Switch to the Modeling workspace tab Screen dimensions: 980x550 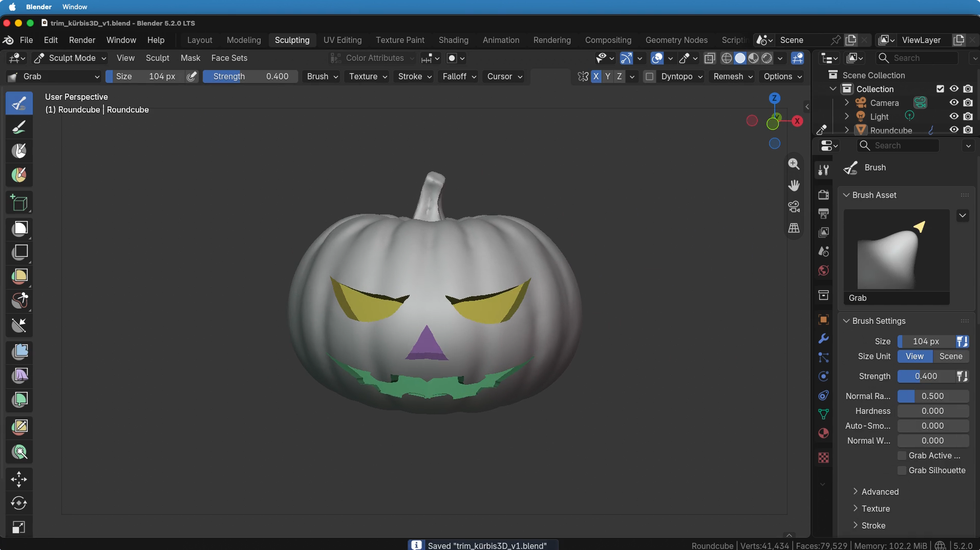[x=244, y=40]
